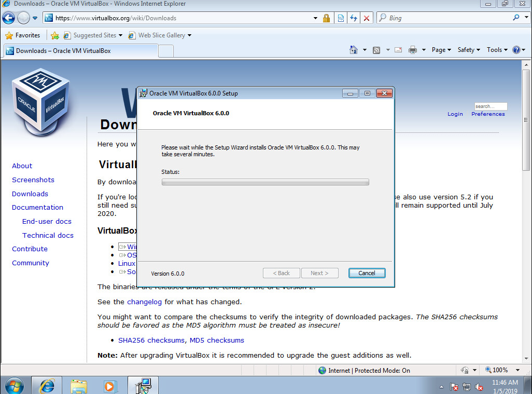The image size is (532, 394).
Task: Open the About link in sidebar
Action: click(x=22, y=166)
